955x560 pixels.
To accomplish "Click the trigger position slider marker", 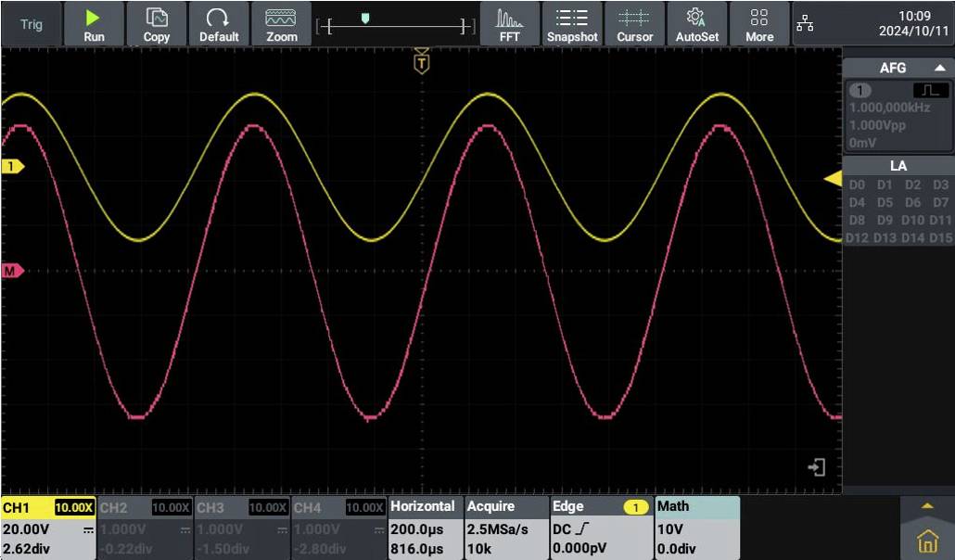I will point(365,16).
